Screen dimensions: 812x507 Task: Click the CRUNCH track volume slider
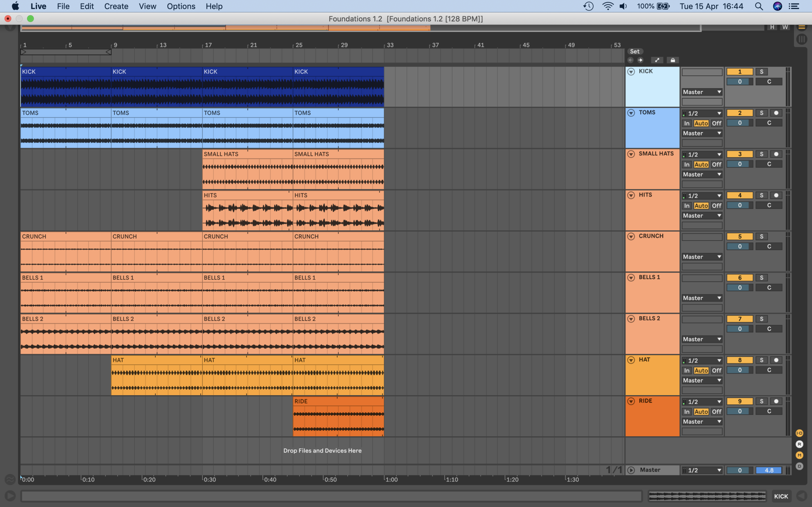740,247
